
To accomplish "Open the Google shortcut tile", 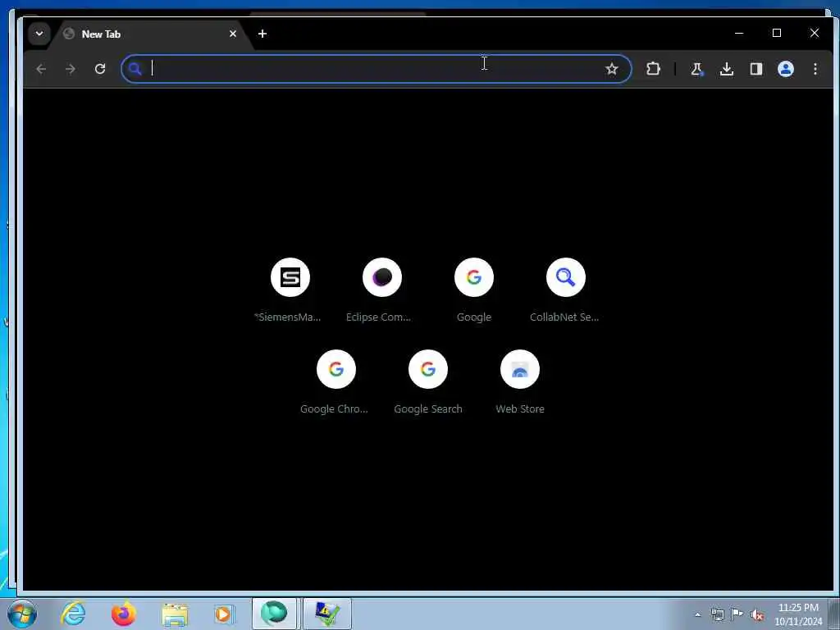I will tap(473, 290).
